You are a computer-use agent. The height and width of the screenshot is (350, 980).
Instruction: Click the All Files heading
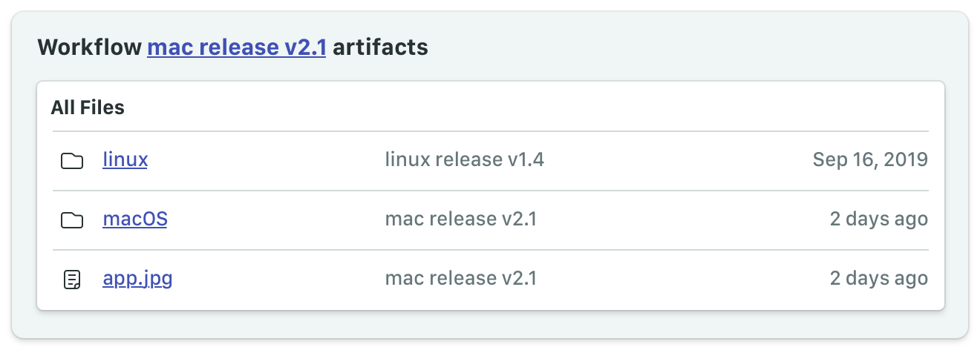pyautogui.click(x=88, y=108)
